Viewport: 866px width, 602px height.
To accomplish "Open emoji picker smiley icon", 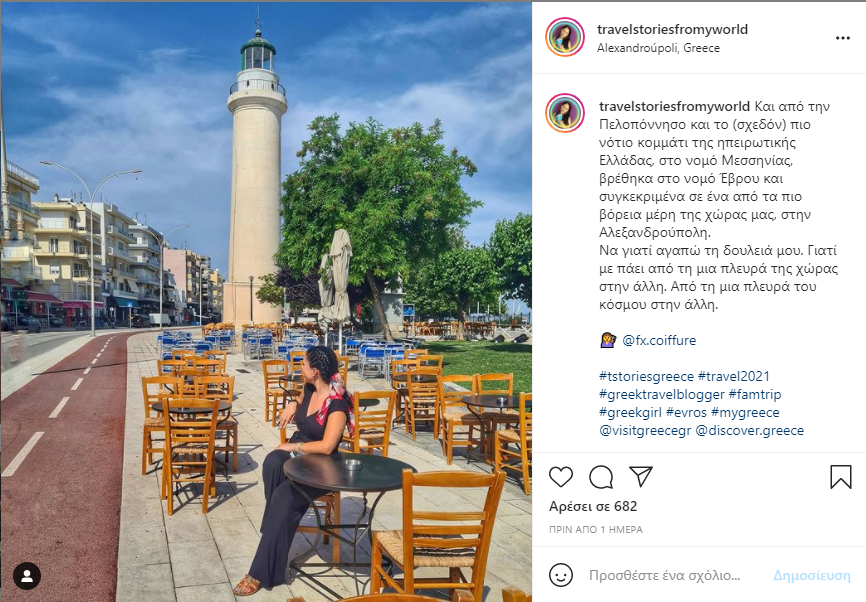I will point(561,575).
